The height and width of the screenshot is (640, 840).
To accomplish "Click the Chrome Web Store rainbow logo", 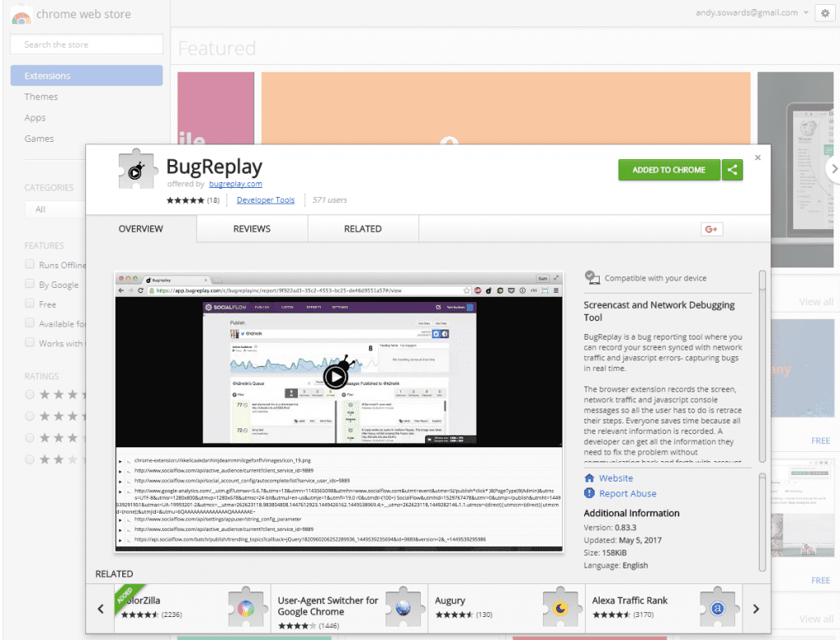I will coord(21,15).
